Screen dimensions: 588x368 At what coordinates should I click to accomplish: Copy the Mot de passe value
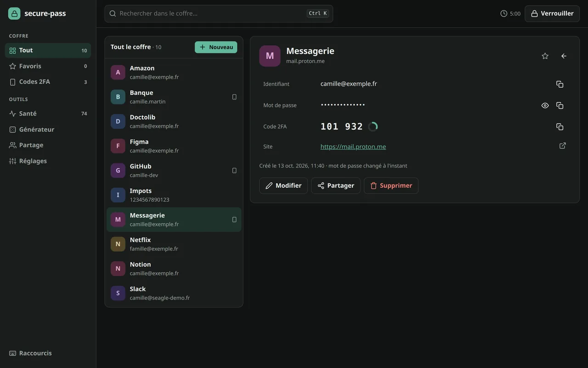click(x=560, y=105)
